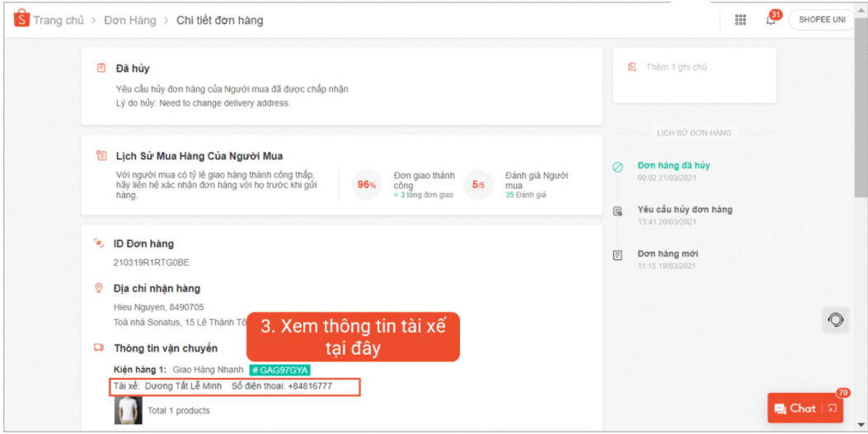Select the Đơn hàng đã hủy entry
Viewport: 868px width, 434px height.
(x=673, y=165)
